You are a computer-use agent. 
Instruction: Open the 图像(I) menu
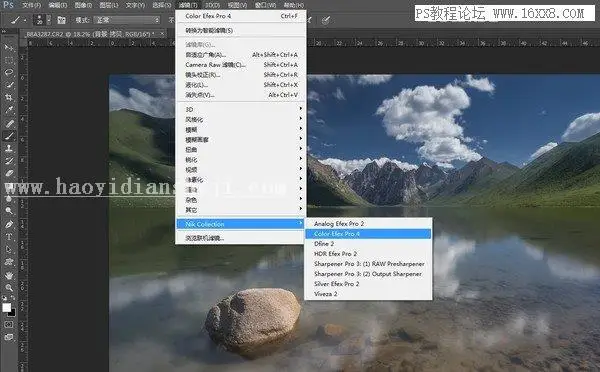point(83,5)
